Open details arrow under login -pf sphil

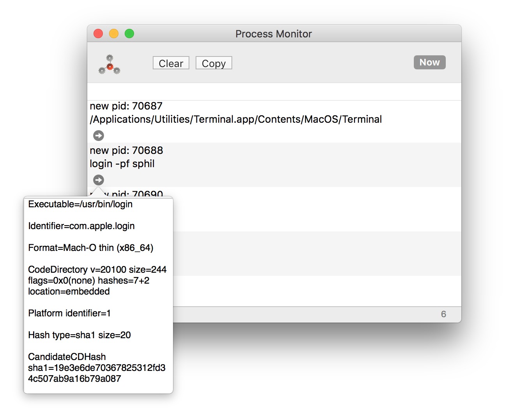[99, 180]
